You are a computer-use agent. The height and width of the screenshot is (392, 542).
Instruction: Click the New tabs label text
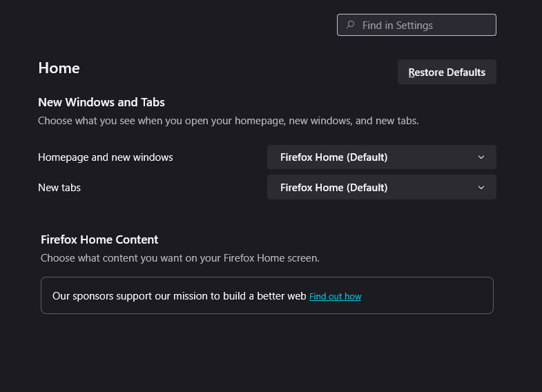tap(59, 188)
